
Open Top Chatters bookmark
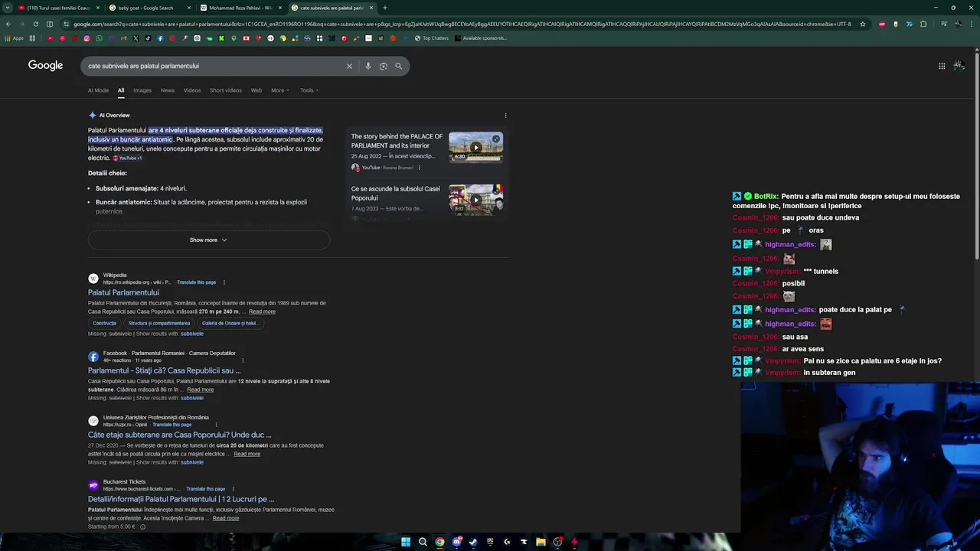point(432,38)
